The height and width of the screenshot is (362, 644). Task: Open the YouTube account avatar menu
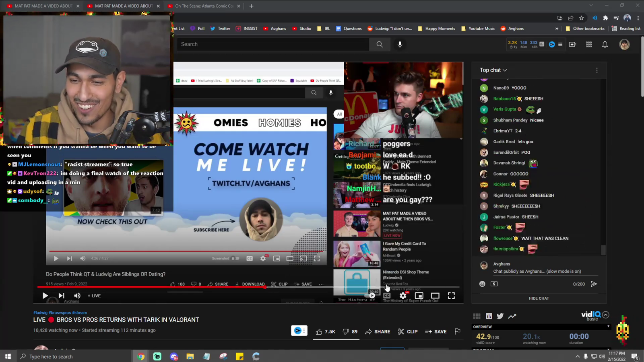625,44
